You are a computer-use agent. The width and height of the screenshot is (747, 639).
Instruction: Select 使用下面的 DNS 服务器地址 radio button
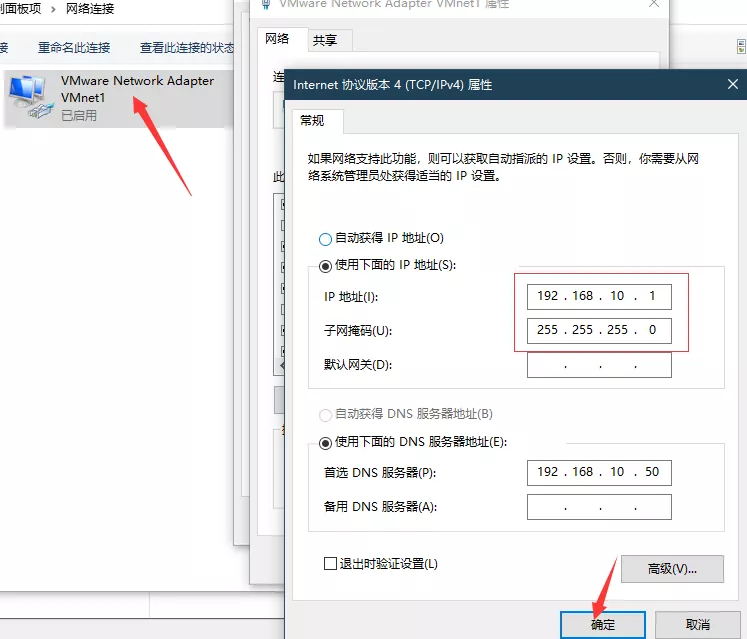click(325, 442)
